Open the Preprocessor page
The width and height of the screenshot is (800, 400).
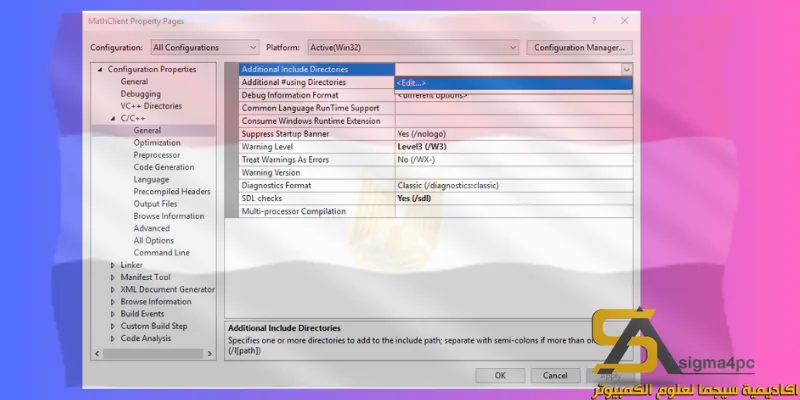coord(157,155)
